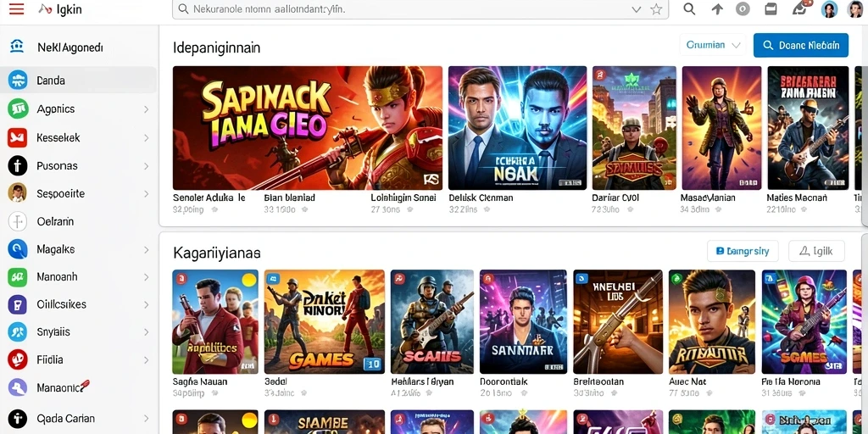This screenshot has height=434, width=868.
Task: Open the Crumian dropdown
Action: click(712, 46)
